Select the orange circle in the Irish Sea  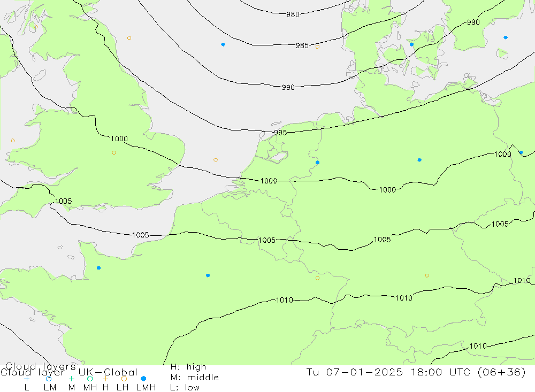(x=13, y=141)
